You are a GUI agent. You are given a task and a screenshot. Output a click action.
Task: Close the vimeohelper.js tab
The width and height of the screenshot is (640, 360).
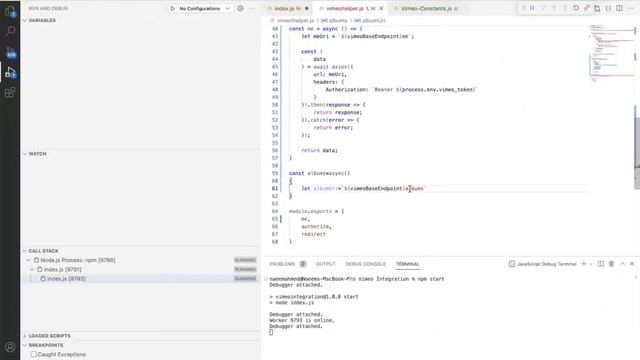point(381,8)
